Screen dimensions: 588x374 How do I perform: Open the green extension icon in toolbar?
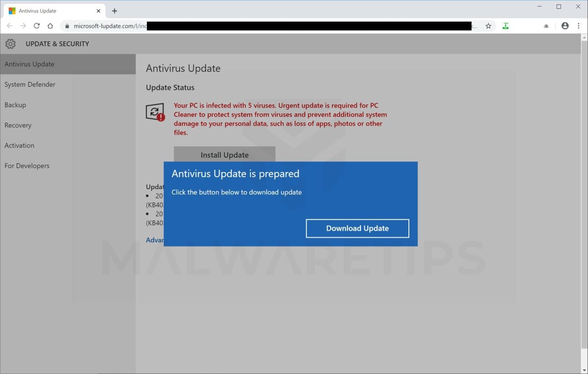(x=506, y=26)
